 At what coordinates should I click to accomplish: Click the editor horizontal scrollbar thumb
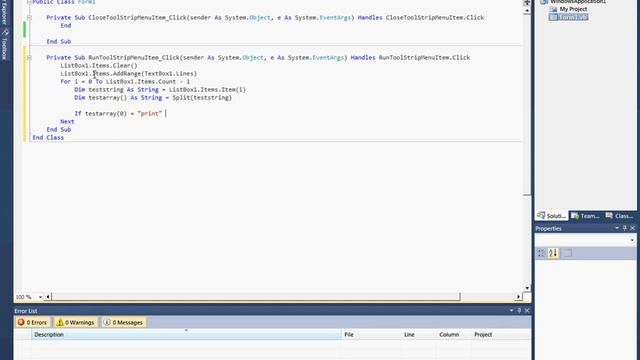(x=256, y=297)
